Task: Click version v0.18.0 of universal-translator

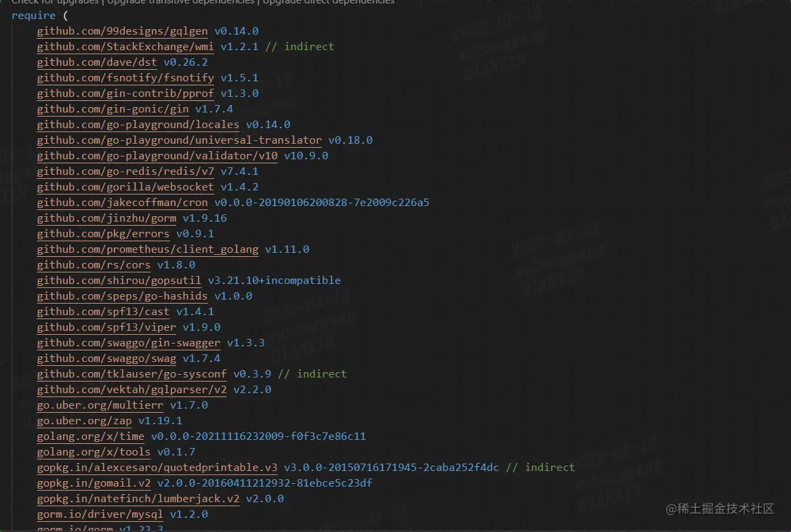Action: coord(350,141)
